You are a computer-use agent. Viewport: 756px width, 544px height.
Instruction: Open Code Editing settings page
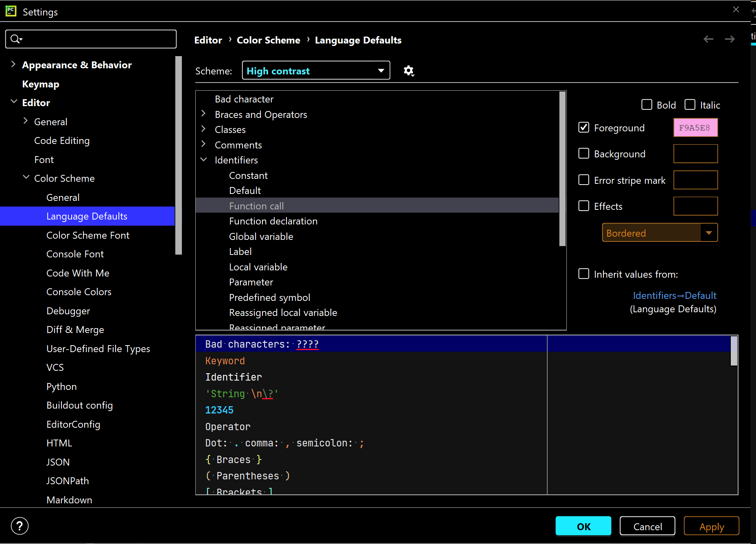(x=62, y=141)
